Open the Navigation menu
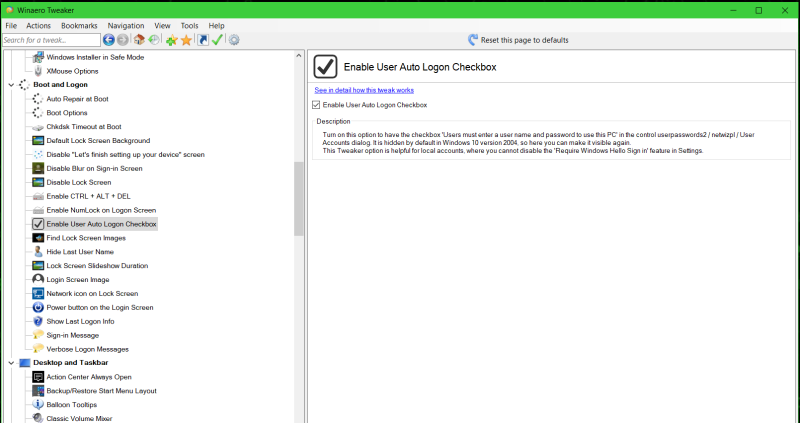 click(x=126, y=26)
